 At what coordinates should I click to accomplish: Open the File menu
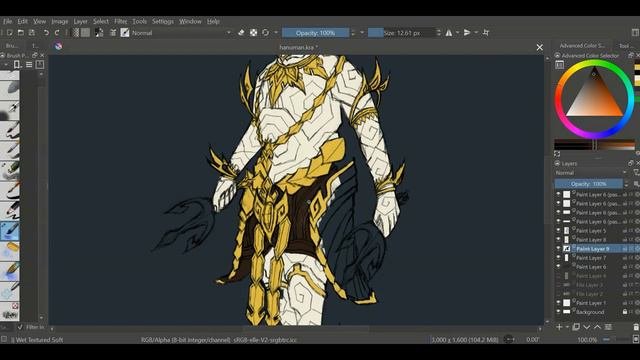click(x=8, y=21)
